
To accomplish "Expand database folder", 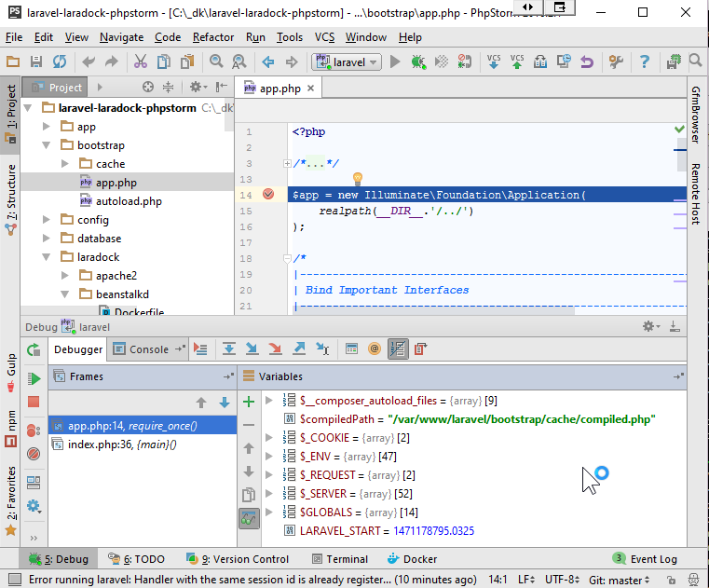I will 47,238.
